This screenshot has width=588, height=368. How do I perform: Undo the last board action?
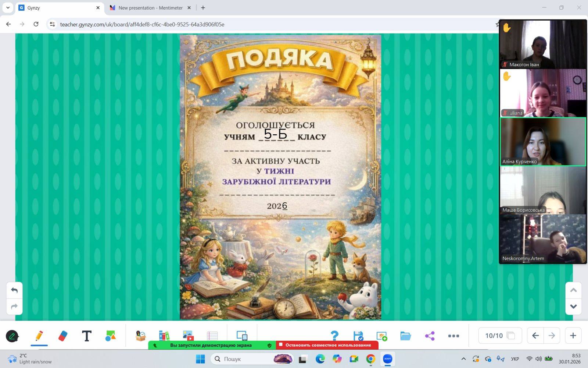pos(14,290)
